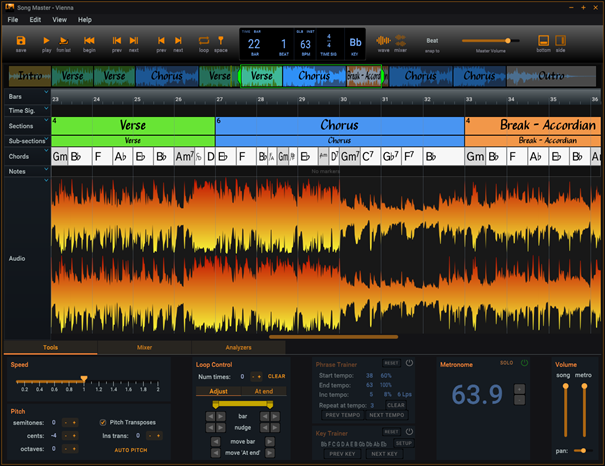The height and width of the screenshot is (466, 605).
Task: Enable the Phrase Trainer power toggle
Action: click(x=410, y=362)
